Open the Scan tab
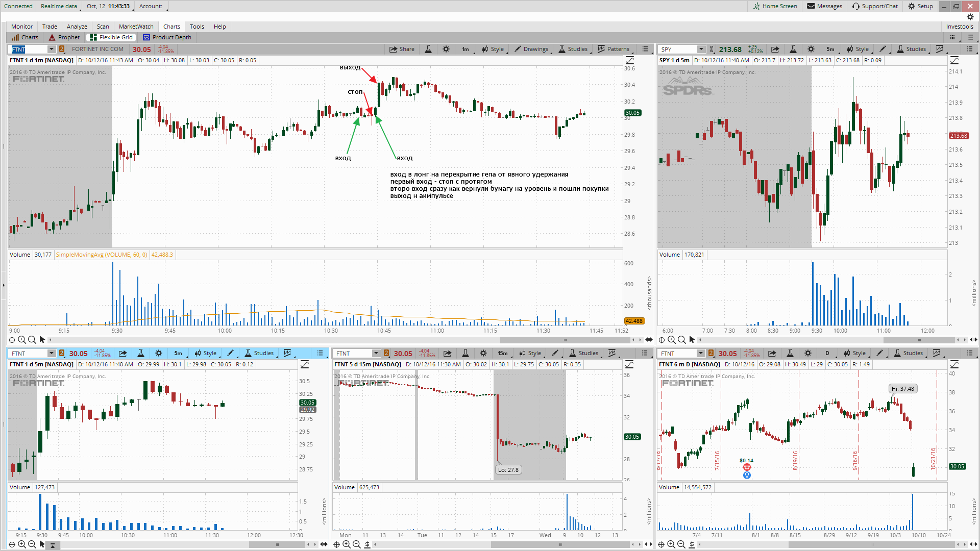 [103, 27]
